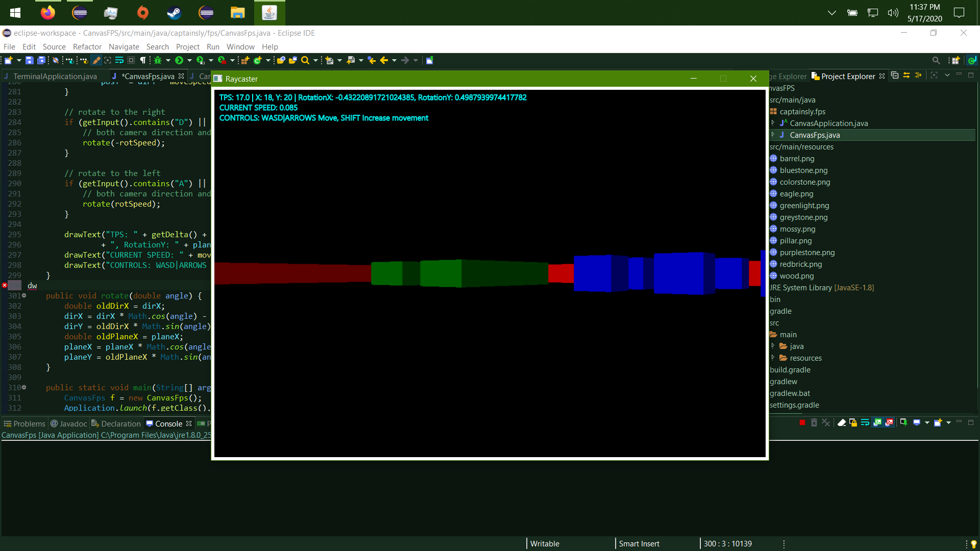Expand the CanvasApplication.java tree node

(x=772, y=123)
